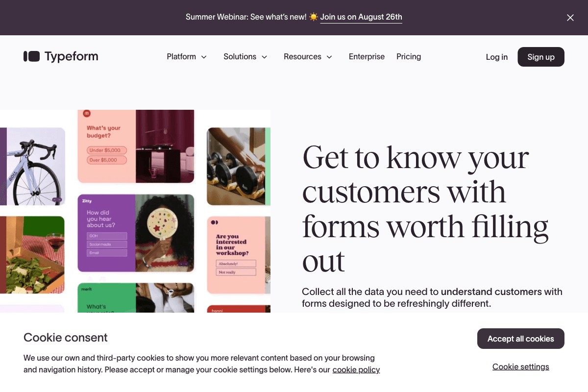This screenshot has width=588, height=392.
Task: Select the "Absolutely!" workshop answer
Action: click(x=236, y=264)
